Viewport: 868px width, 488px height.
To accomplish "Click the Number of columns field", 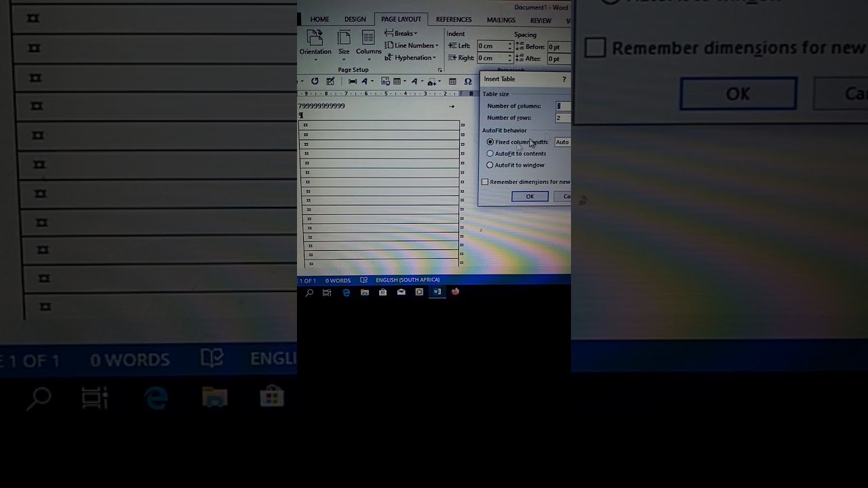I will (563, 106).
